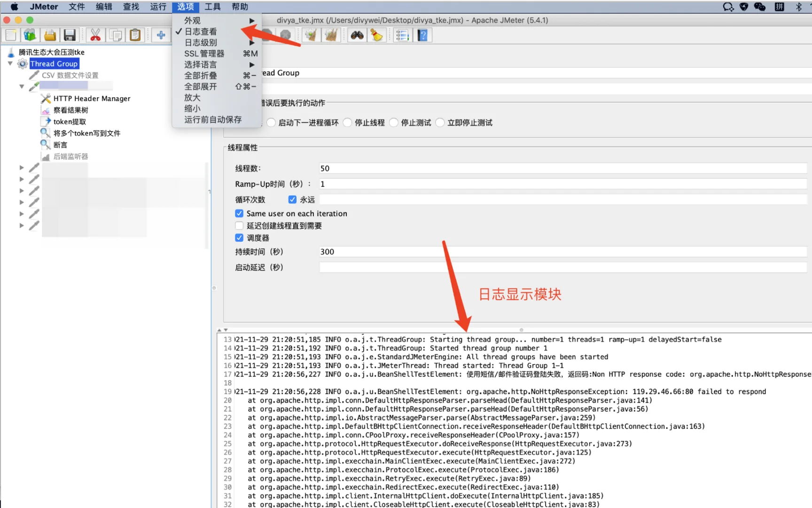Click the blue plus Add icon

pyautogui.click(x=161, y=35)
